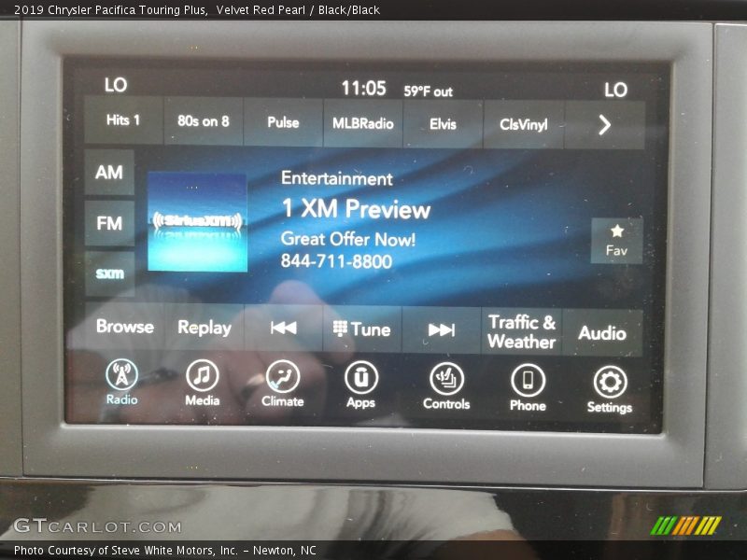This screenshot has height=560, width=747.
Task: Switch to AM band
Action: [109, 172]
